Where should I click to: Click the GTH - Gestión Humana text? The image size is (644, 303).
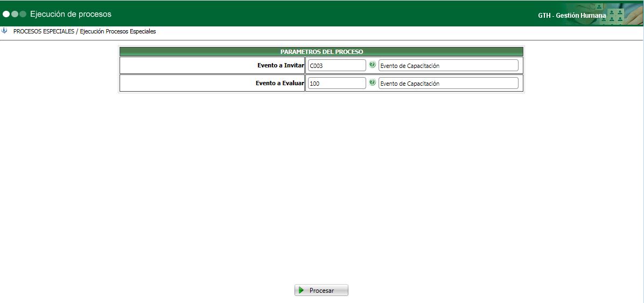pos(572,16)
